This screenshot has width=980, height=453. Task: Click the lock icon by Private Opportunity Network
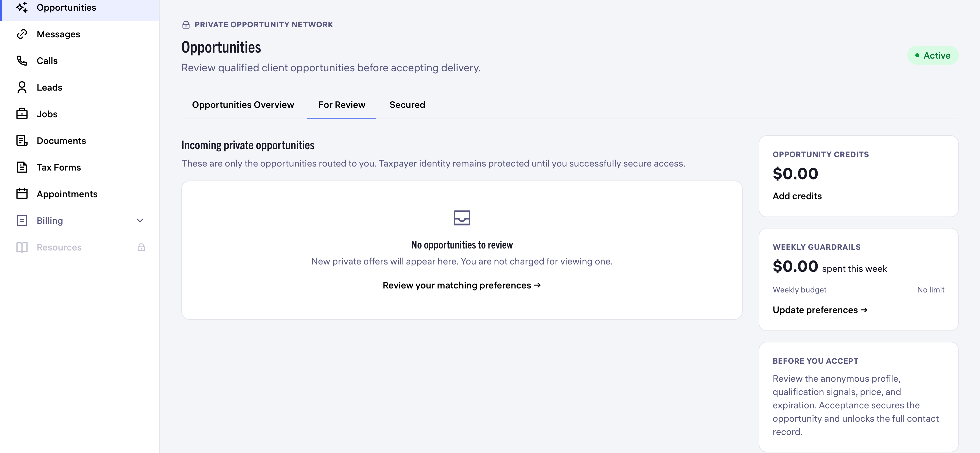186,25
